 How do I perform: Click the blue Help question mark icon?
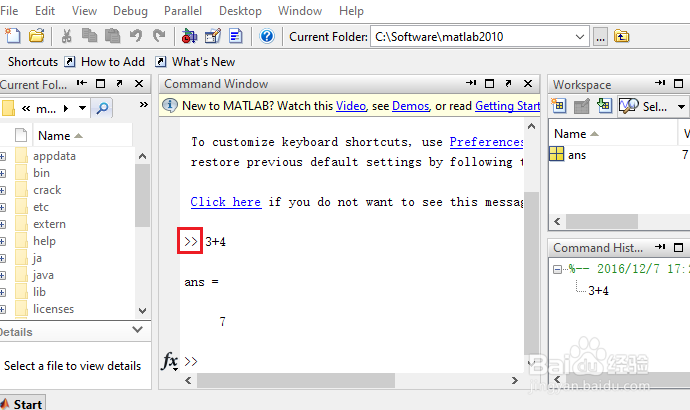[267, 36]
